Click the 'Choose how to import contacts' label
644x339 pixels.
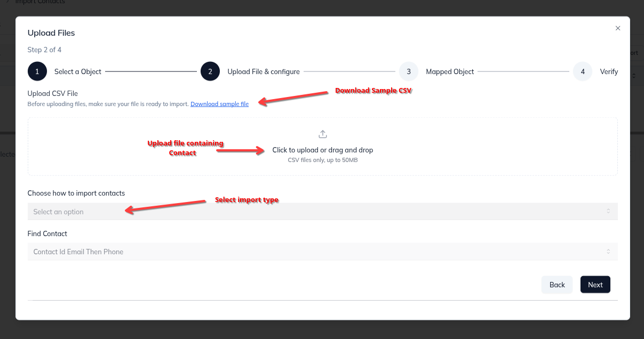pos(76,193)
